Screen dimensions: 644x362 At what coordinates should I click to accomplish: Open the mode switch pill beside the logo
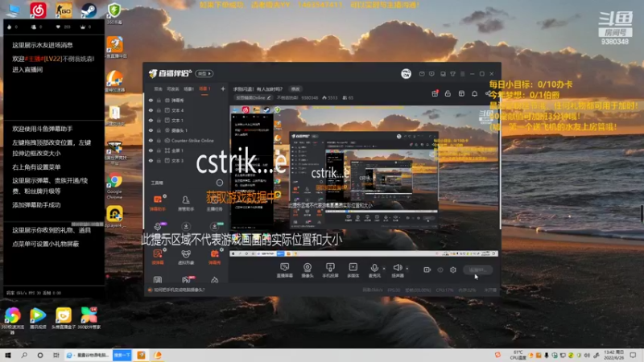click(x=204, y=73)
